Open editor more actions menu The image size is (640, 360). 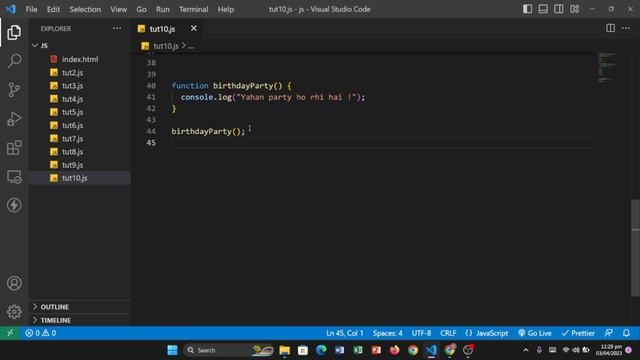(x=626, y=28)
